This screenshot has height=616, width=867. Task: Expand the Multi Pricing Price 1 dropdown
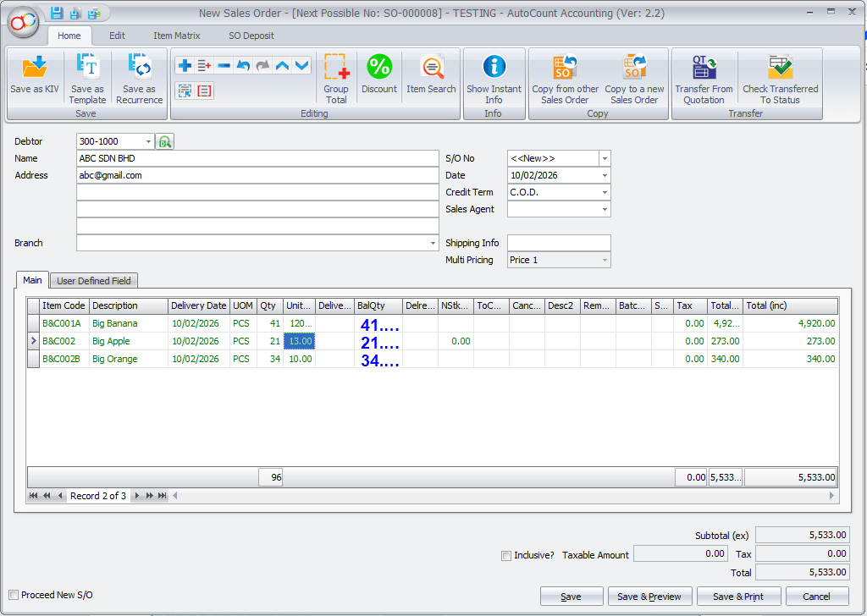click(x=603, y=260)
